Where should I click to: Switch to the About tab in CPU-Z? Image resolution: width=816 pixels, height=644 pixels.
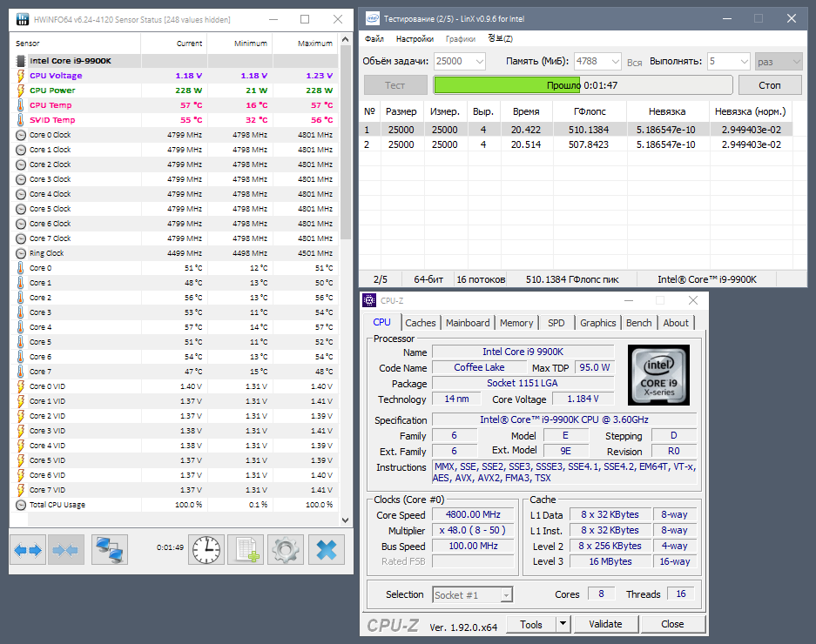676,323
